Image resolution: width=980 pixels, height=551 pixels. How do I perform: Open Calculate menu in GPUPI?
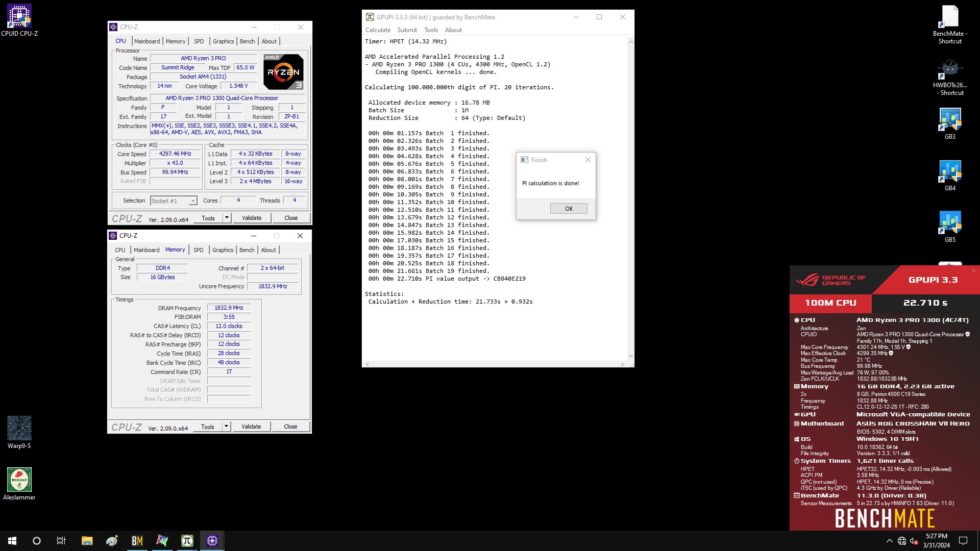coord(378,30)
